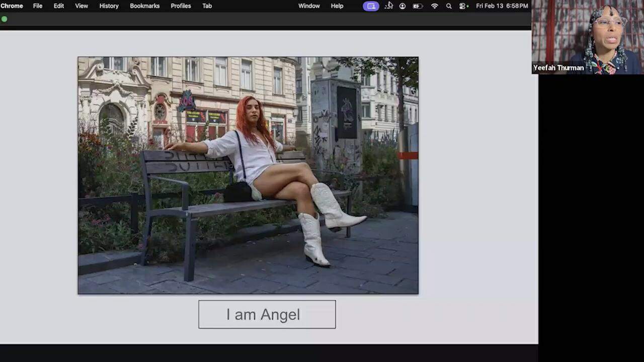The width and height of the screenshot is (644, 362).
Task: Open the Help menu
Action: pos(337,6)
